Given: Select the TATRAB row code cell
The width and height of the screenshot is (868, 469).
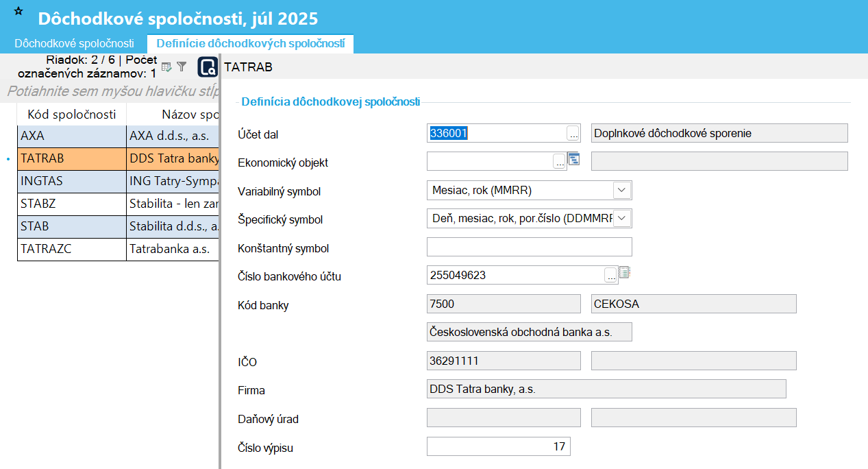Looking at the screenshot, I should pos(72,158).
